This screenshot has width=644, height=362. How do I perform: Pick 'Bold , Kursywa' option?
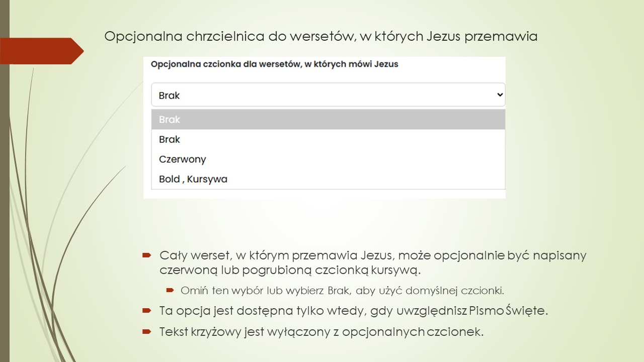(x=328, y=179)
